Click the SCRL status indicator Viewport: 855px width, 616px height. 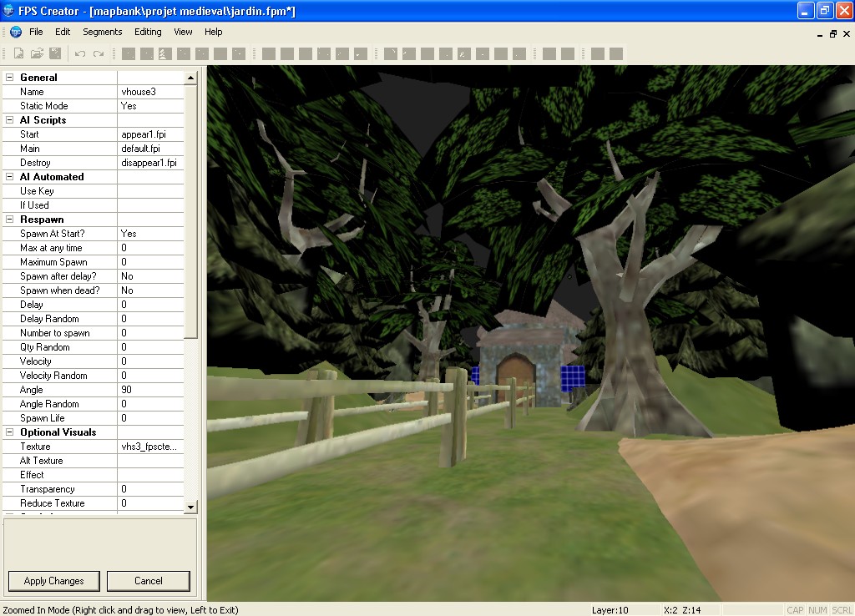[842, 610]
